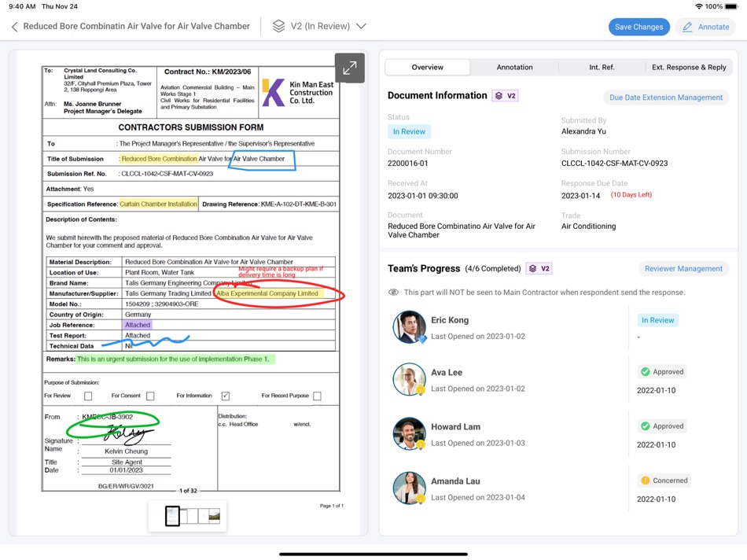Click document number 2200016-01
This screenshot has width=747, height=560.
408,164
